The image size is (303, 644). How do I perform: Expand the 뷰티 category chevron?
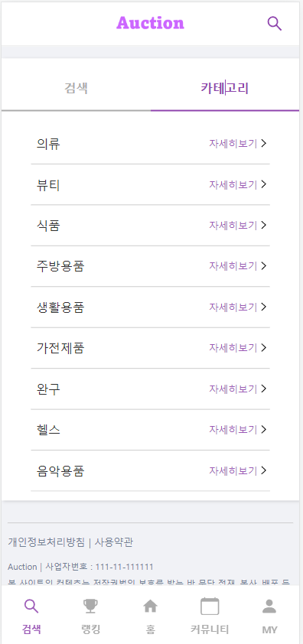point(264,184)
